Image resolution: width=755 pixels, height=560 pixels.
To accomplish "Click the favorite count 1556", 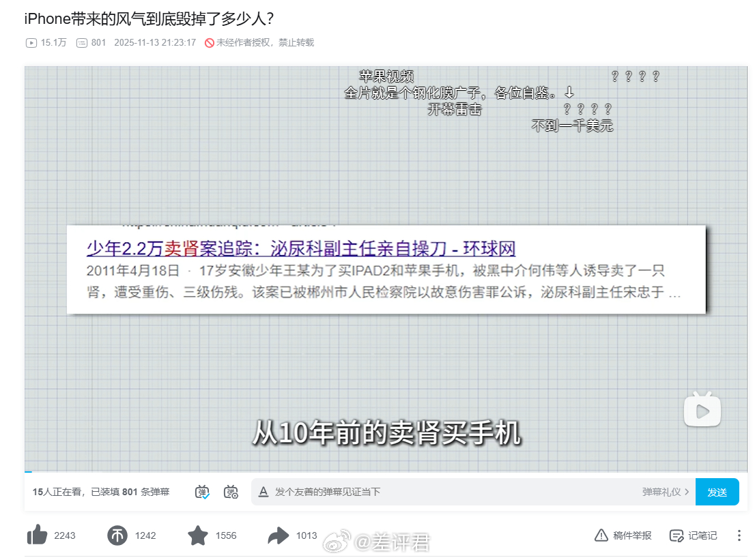I will (226, 535).
